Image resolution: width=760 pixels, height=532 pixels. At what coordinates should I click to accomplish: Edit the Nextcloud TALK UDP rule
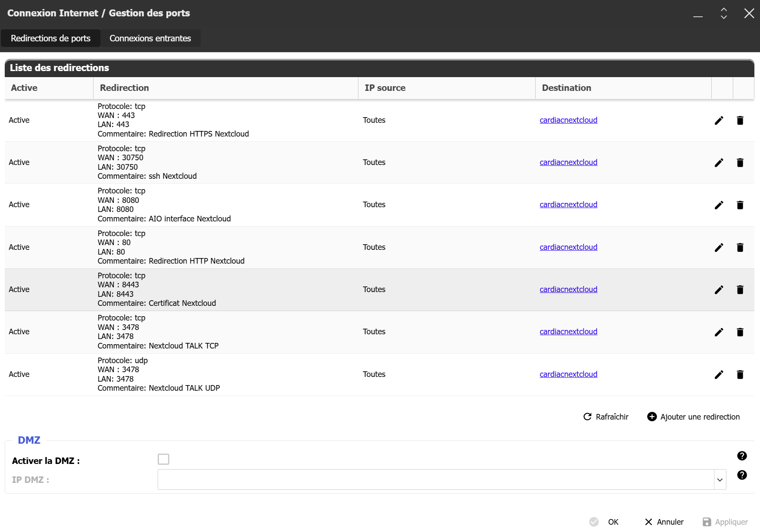[x=719, y=375]
